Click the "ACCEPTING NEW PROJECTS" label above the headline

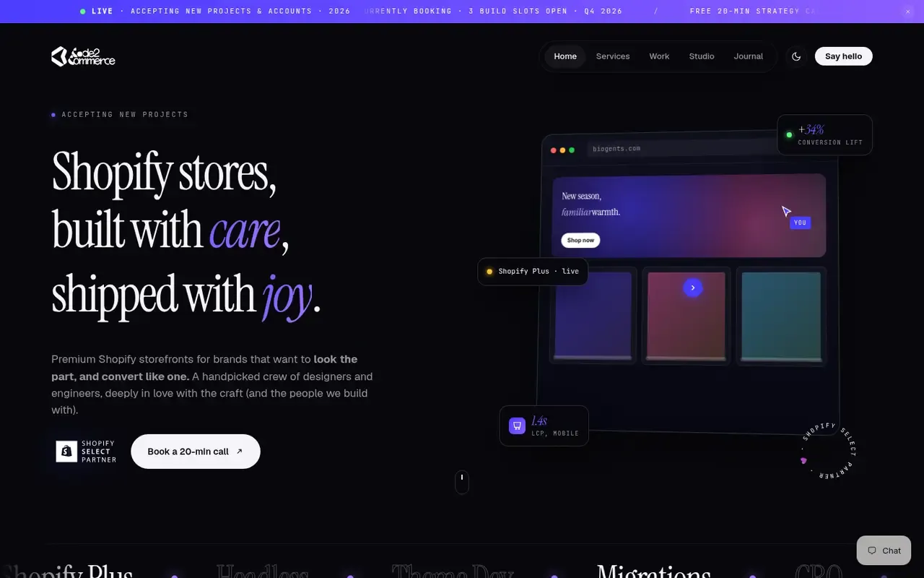125,115
